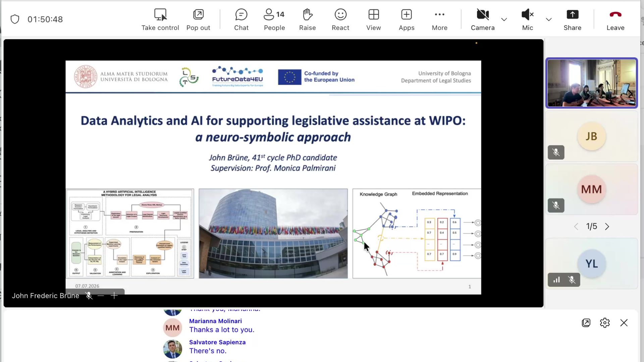The width and height of the screenshot is (644, 362).
Task: Share your screen
Action: click(x=572, y=19)
